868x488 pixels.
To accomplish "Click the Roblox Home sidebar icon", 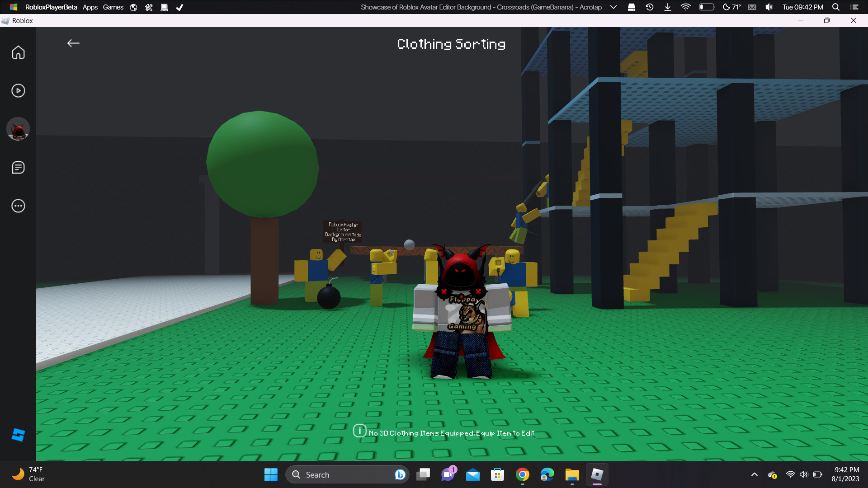I will (x=19, y=52).
